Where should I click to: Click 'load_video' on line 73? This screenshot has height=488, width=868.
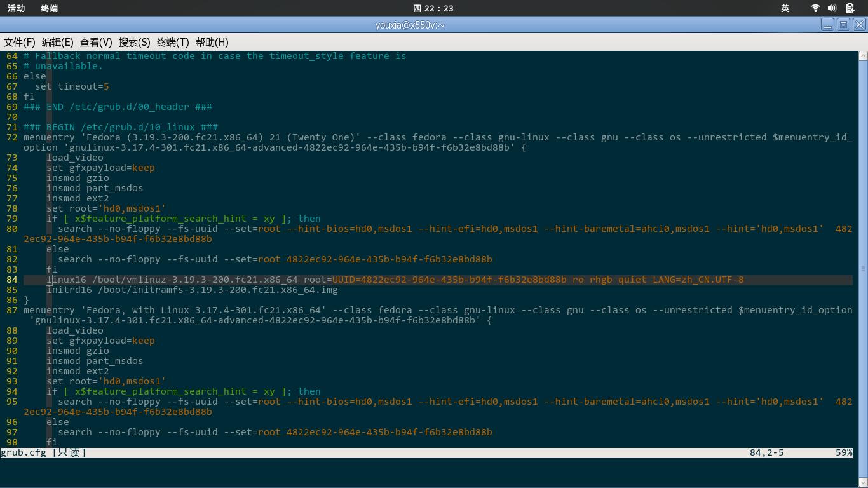point(75,158)
